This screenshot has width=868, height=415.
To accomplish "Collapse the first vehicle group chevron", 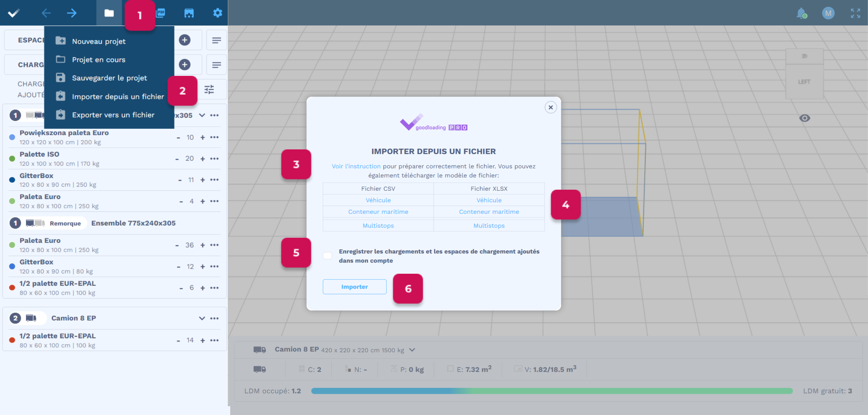I will [x=202, y=115].
